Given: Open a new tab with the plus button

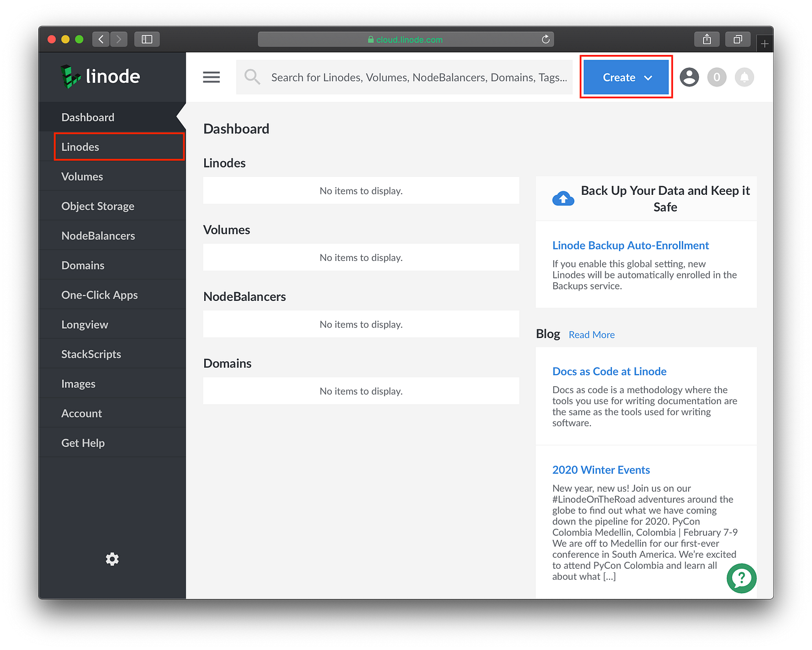Looking at the screenshot, I should (x=764, y=43).
